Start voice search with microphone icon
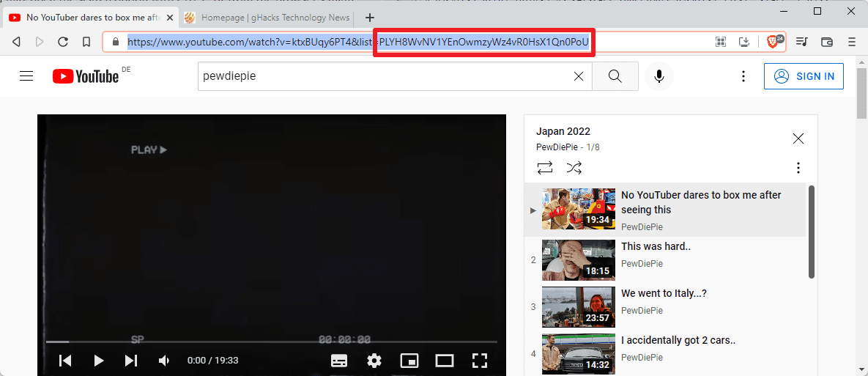This screenshot has height=376, width=868. pyautogui.click(x=659, y=76)
